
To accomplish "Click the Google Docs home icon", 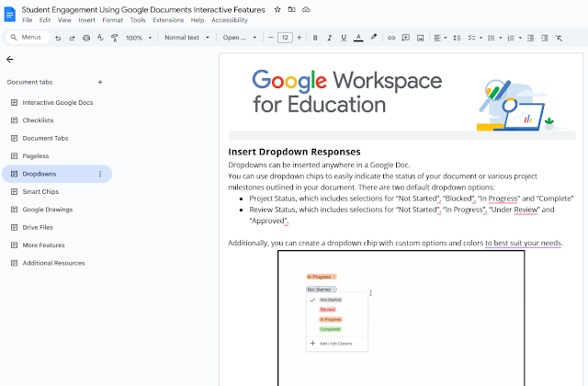I will 10,15.
